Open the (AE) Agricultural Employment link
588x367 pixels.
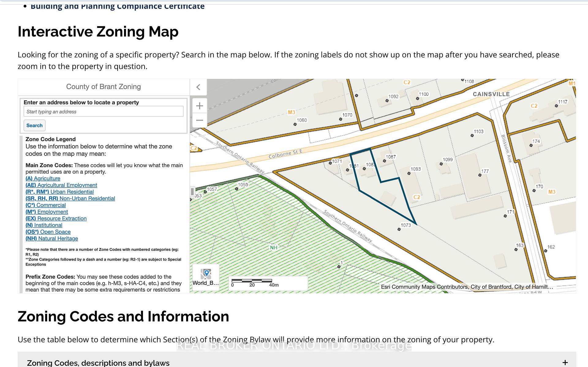(61, 185)
